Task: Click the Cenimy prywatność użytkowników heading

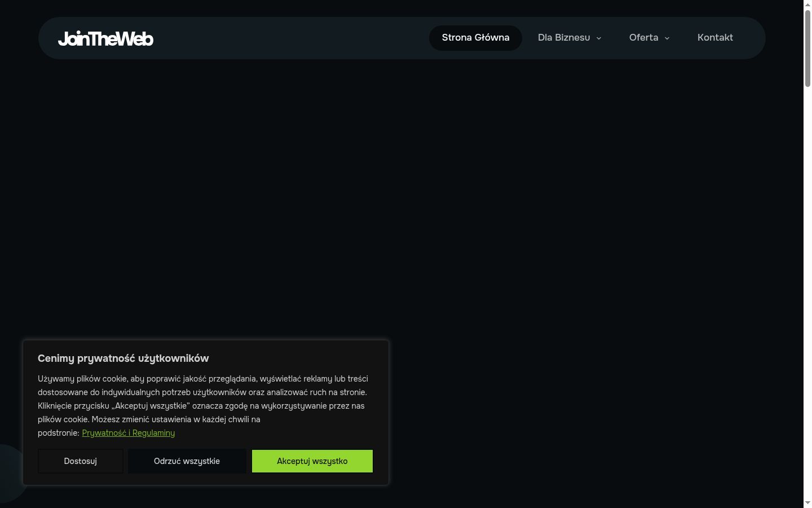Action: 123,358
